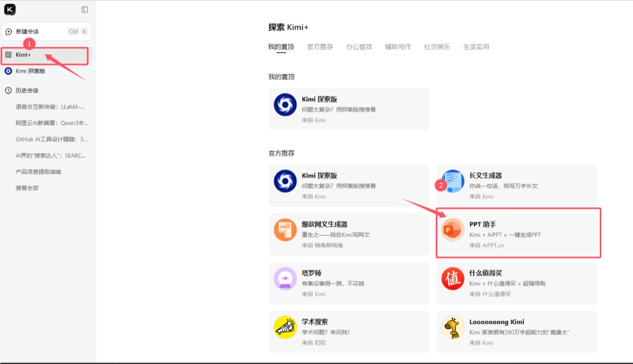Click the 长文生成器 card title
Image resolution: width=633 pixels, height=364 pixels.
coord(486,175)
